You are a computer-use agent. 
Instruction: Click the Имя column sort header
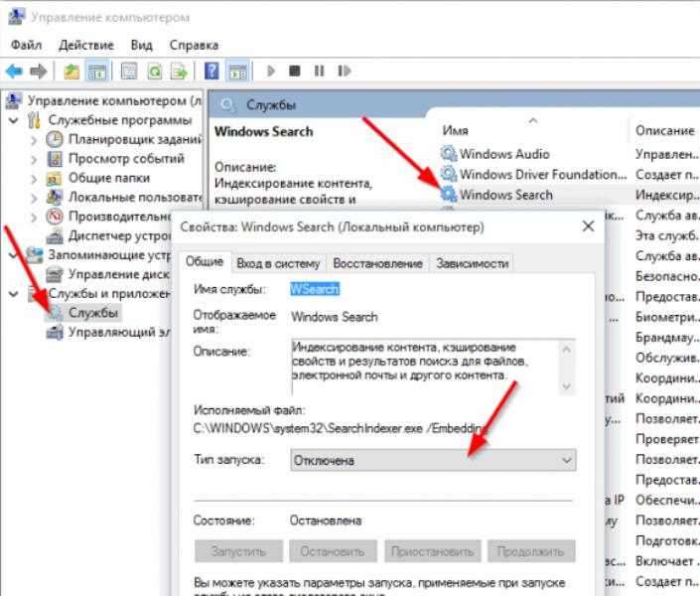click(x=456, y=130)
